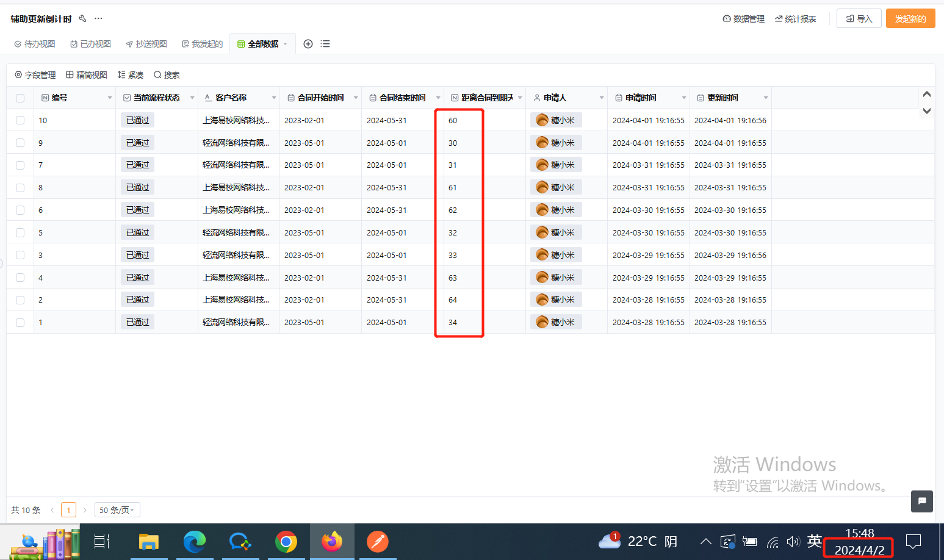Screen dimensions: 944x560
Task: Open 当前流程状态 column dropdown arrow
Action: (x=192, y=98)
